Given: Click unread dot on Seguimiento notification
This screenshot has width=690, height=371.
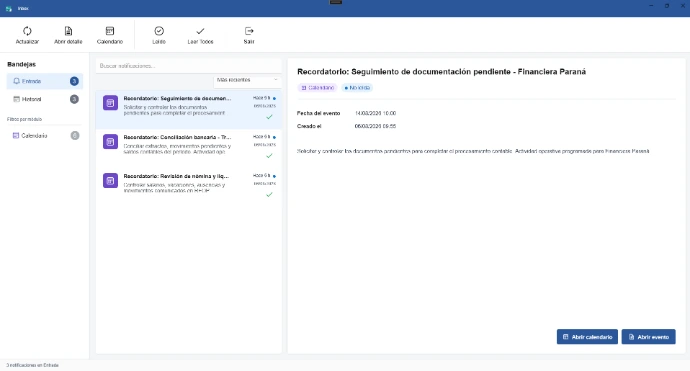Looking at the screenshot, I should [274, 99].
